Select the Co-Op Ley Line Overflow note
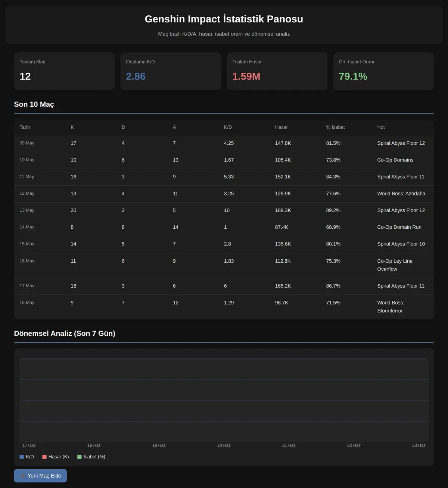This screenshot has width=448, height=488. [395, 265]
